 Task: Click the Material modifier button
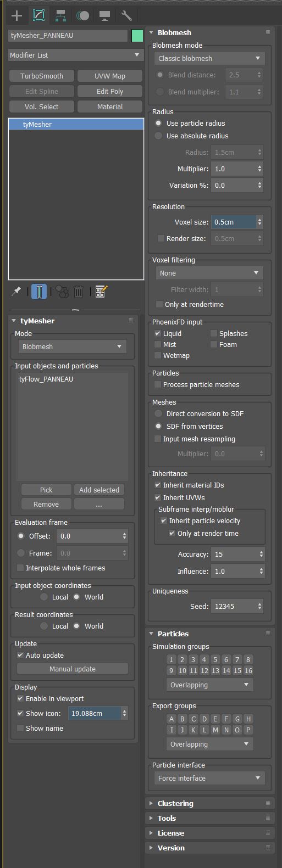[x=110, y=107]
